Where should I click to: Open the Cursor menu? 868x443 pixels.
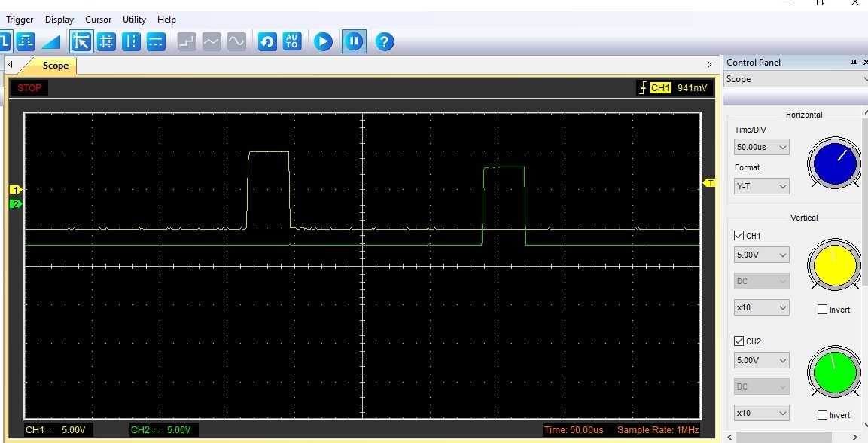click(x=98, y=20)
